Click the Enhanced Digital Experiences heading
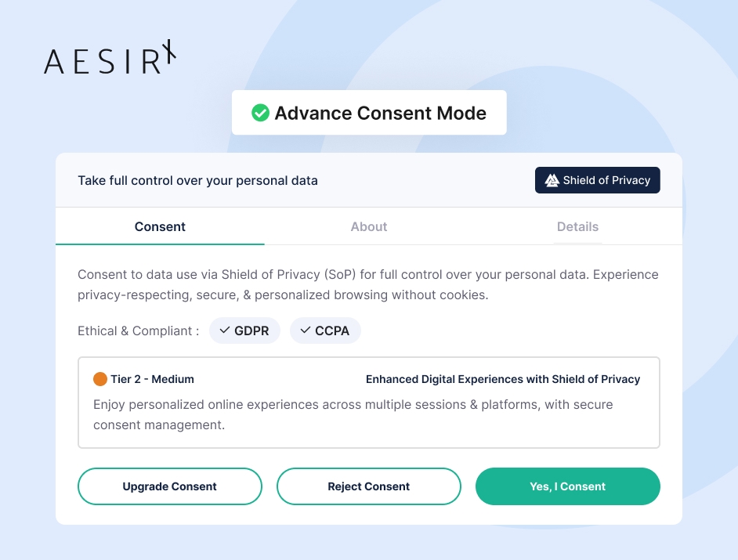Image resolution: width=738 pixels, height=560 pixels. point(503,378)
